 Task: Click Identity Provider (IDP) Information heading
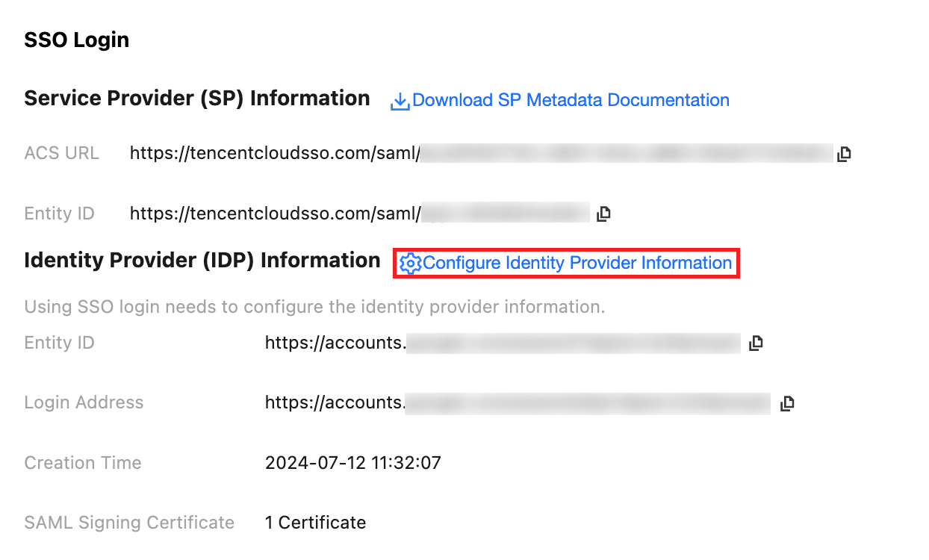click(x=202, y=261)
